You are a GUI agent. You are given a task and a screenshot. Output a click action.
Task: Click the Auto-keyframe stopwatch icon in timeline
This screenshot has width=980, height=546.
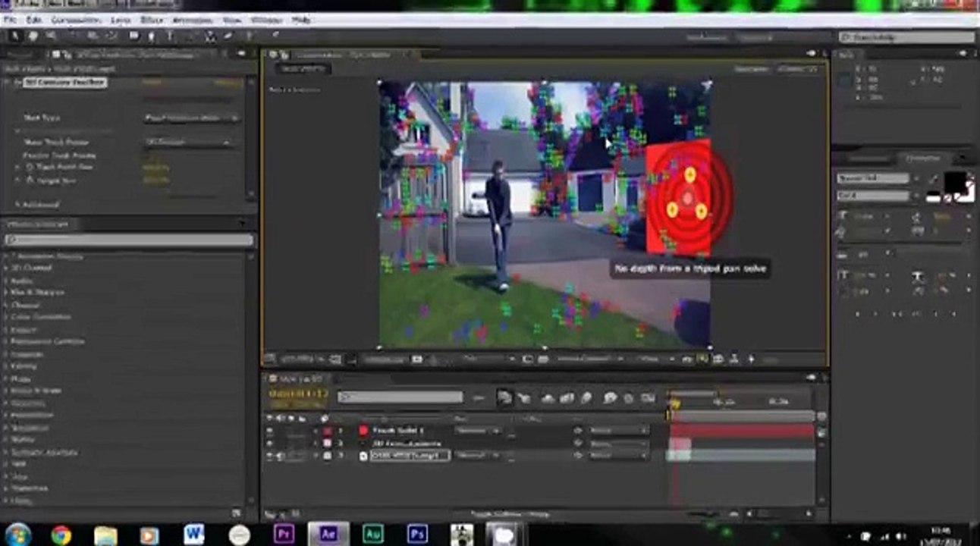pyautogui.click(x=628, y=397)
